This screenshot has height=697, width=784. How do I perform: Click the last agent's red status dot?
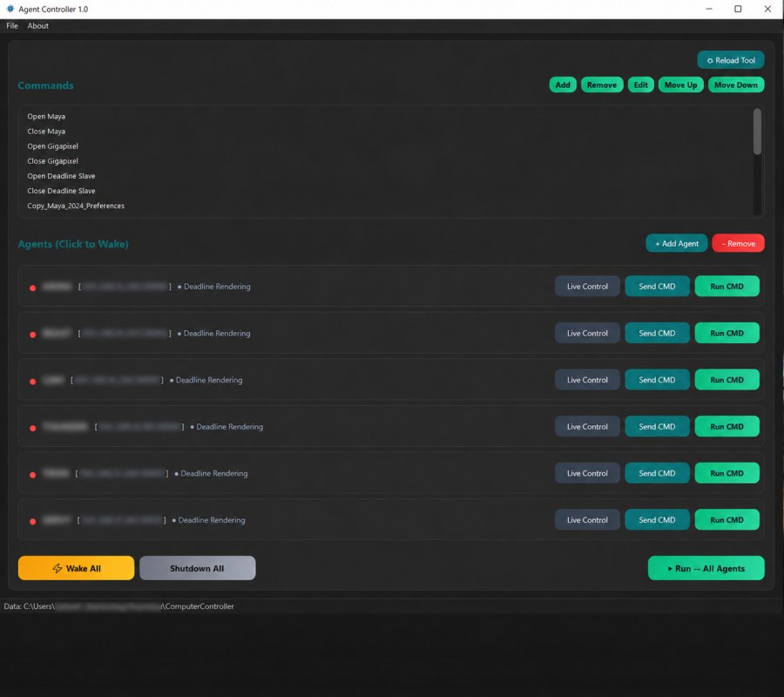coord(32,522)
